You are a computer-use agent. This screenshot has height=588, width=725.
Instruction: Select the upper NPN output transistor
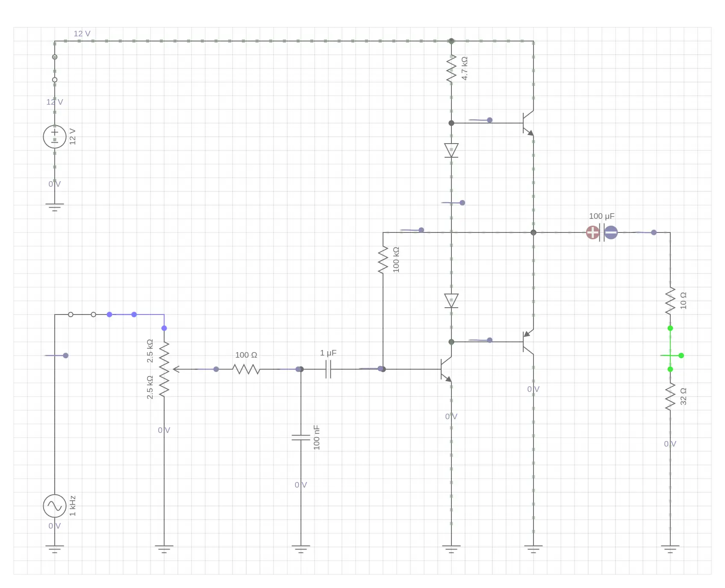pos(528,123)
